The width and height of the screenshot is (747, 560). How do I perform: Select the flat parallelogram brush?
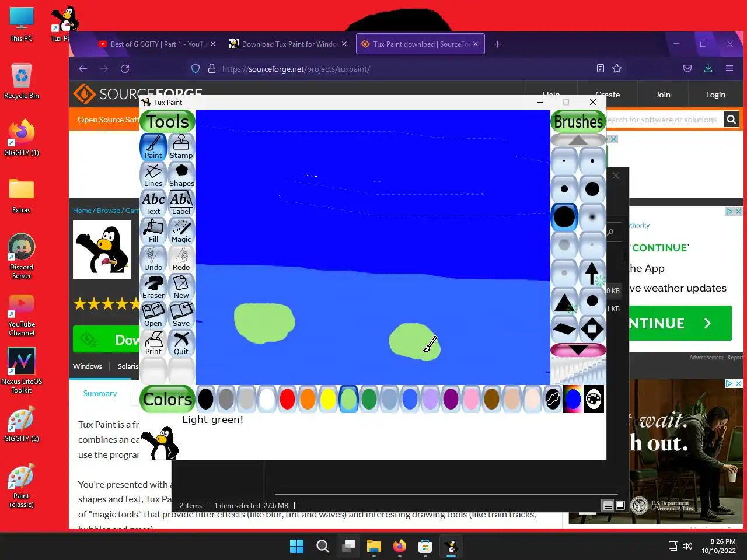564,329
